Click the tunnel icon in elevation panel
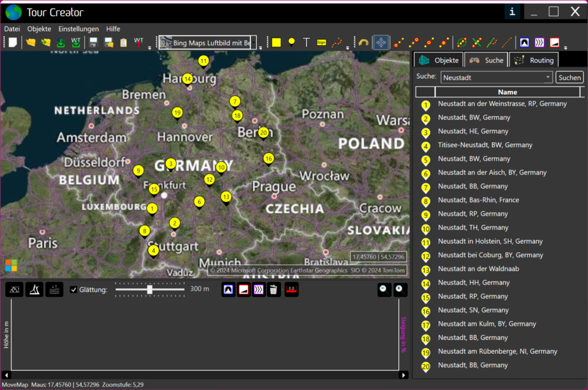 pos(228,289)
